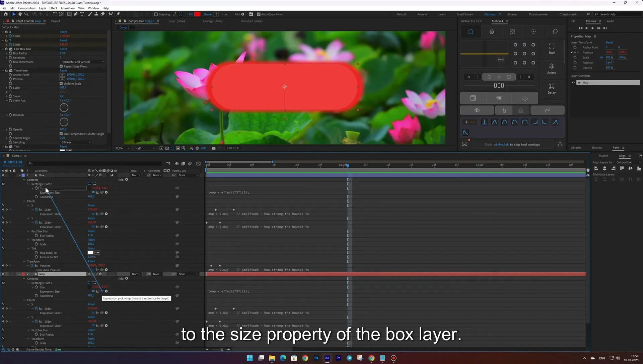643x364 pixels.
Task: Switch to the Review workspace
Action: pos(422,14)
